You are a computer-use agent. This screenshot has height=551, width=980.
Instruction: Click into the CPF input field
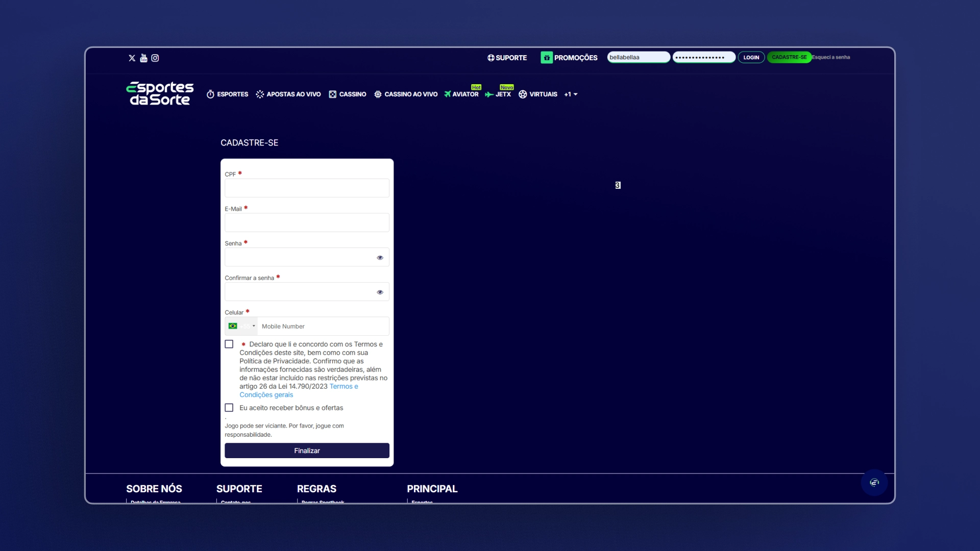tap(307, 188)
